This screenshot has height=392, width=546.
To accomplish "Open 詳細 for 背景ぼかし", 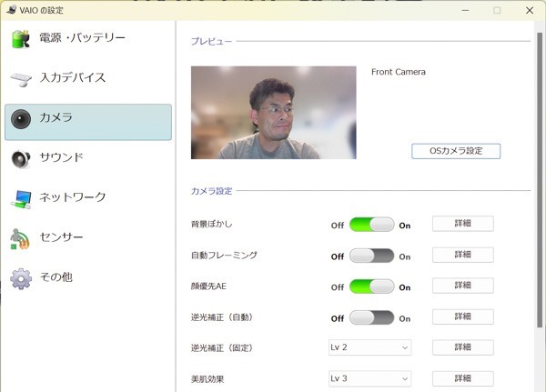I will click(463, 224).
